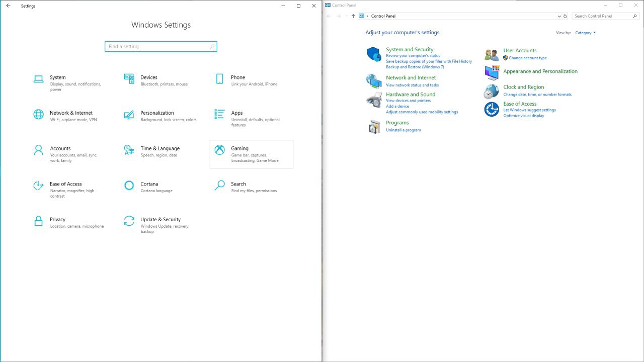
Task: Open System and Security heading link
Action: 410,49
